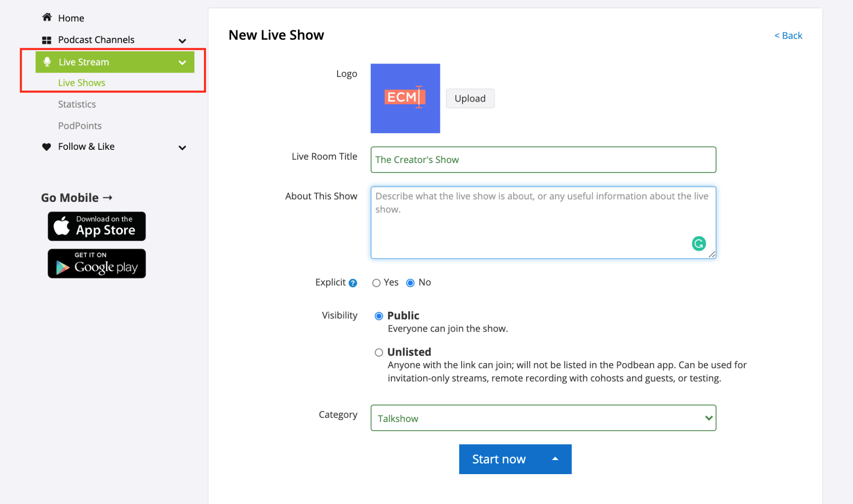Open the Download on the App Store badge
853x504 pixels.
96,226
